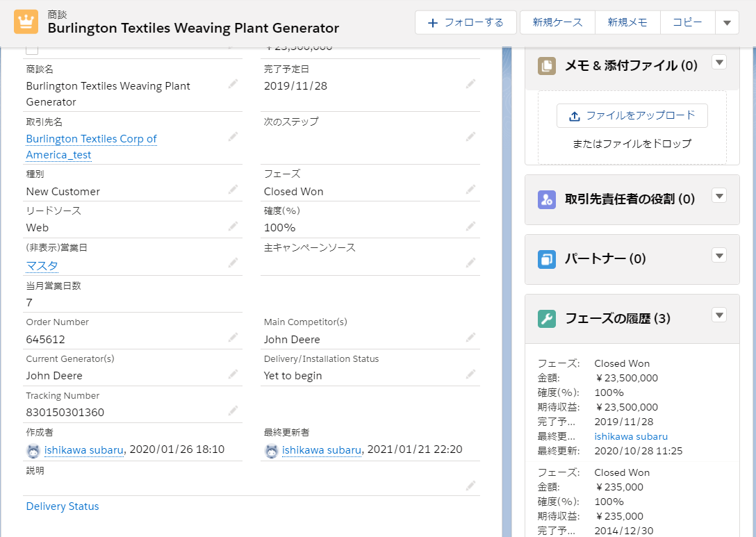Click Order Number value 645612
This screenshot has height=537, width=756.
(45, 339)
